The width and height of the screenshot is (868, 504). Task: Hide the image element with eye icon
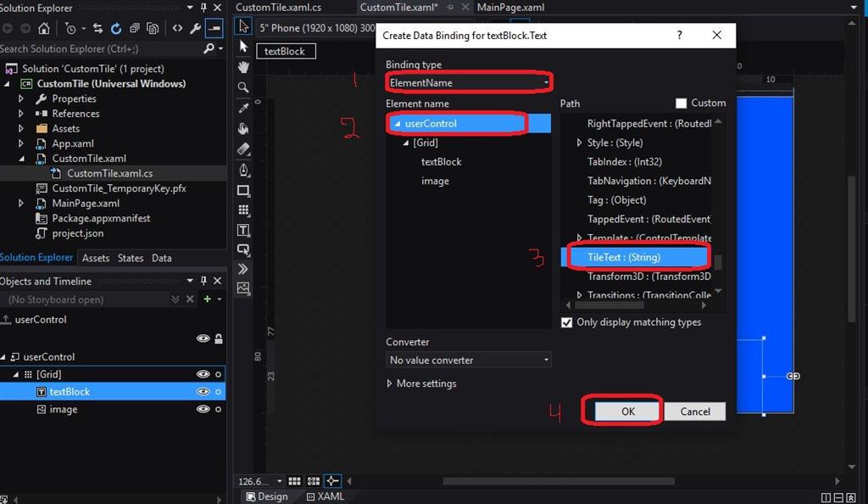click(x=203, y=409)
